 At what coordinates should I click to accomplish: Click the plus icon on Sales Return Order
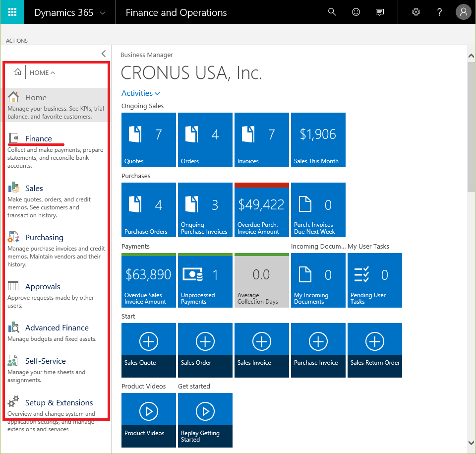tap(375, 341)
